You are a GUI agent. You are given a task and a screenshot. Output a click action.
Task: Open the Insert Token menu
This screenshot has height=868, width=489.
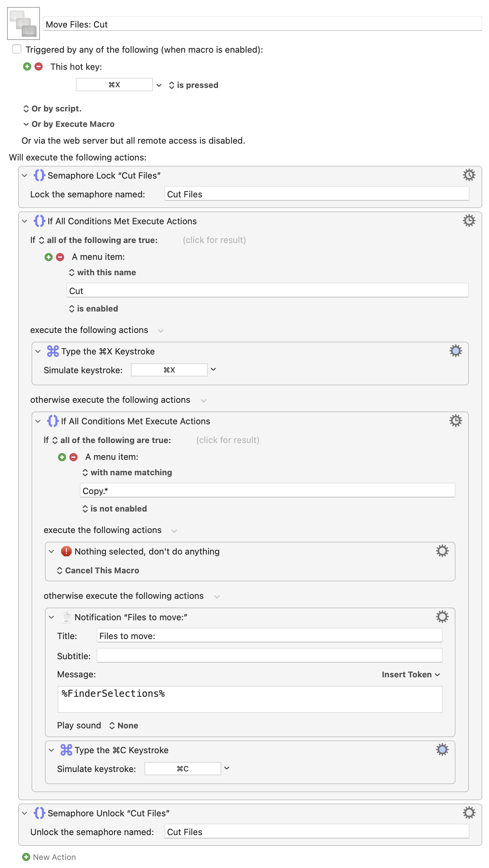(x=410, y=674)
